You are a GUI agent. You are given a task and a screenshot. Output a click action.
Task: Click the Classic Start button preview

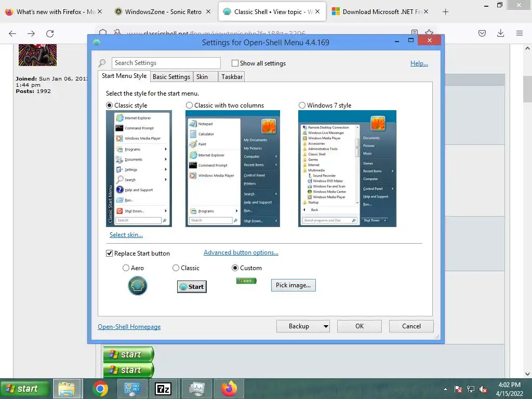click(192, 287)
